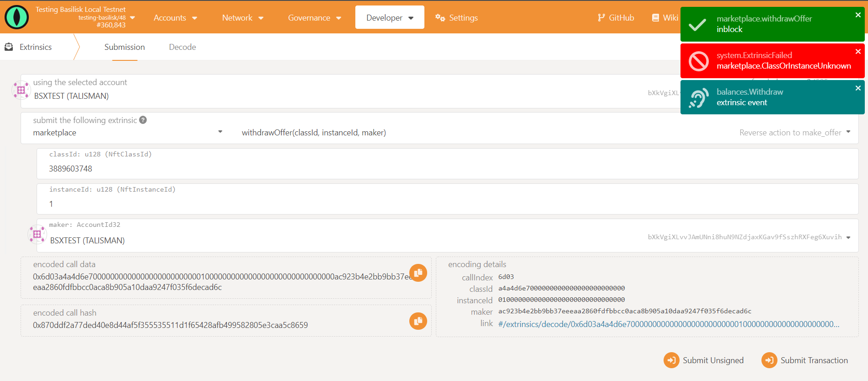The width and height of the screenshot is (868, 381).
Task: Click the encoded call hash value
Action: coord(170,325)
